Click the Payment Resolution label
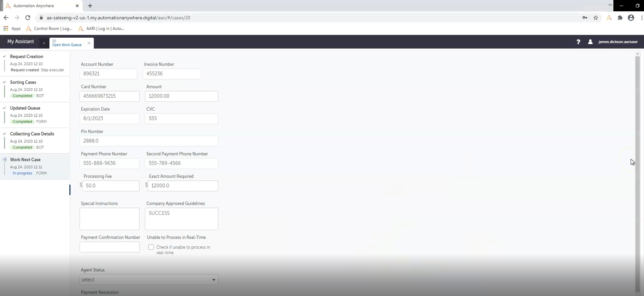Screen dimensions: 644x296 coord(100,292)
